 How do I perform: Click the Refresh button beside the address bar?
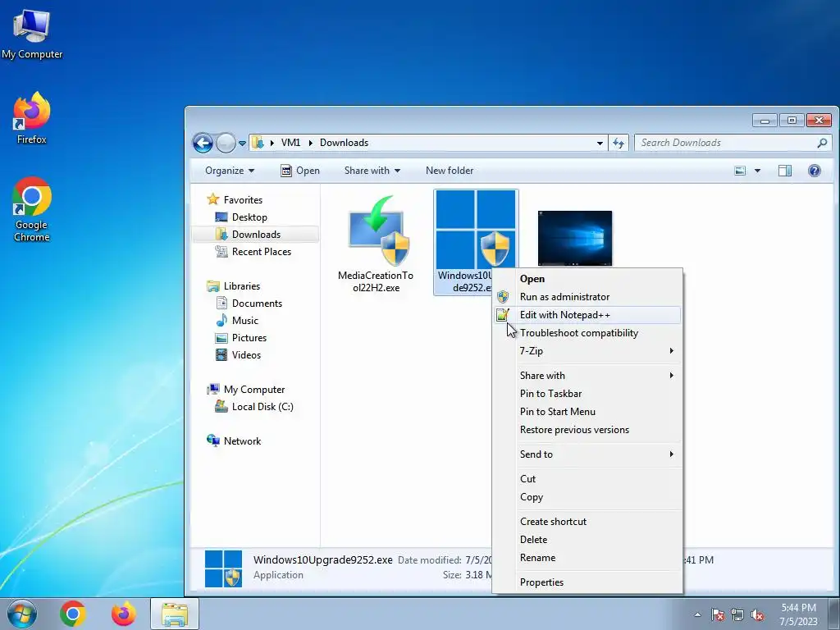pos(619,143)
